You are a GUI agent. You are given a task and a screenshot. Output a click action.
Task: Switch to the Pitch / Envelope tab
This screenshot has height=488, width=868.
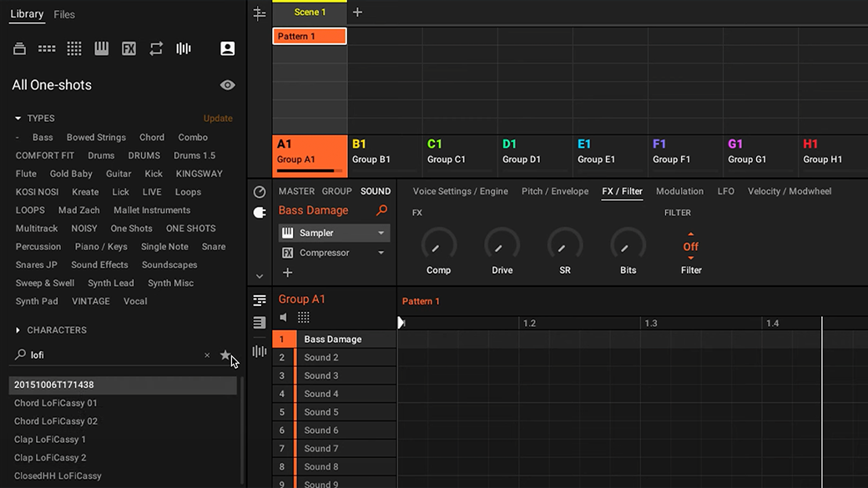tap(555, 191)
